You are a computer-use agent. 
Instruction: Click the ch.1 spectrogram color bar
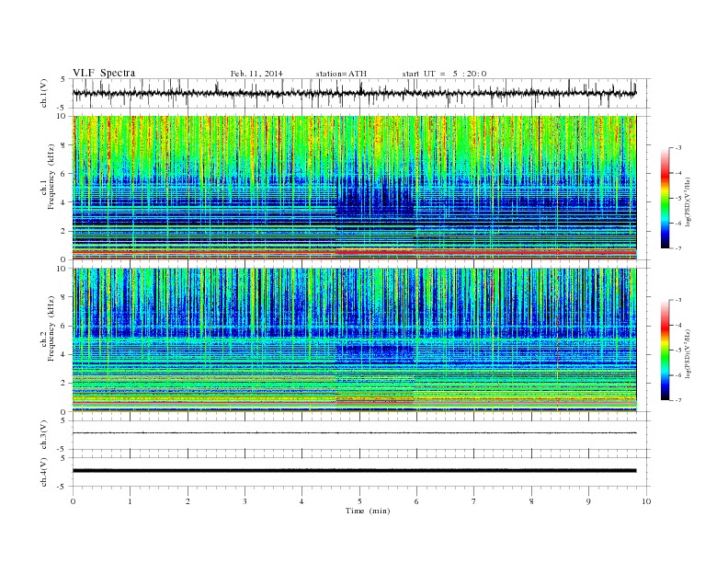pyautogui.click(x=665, y=198)
